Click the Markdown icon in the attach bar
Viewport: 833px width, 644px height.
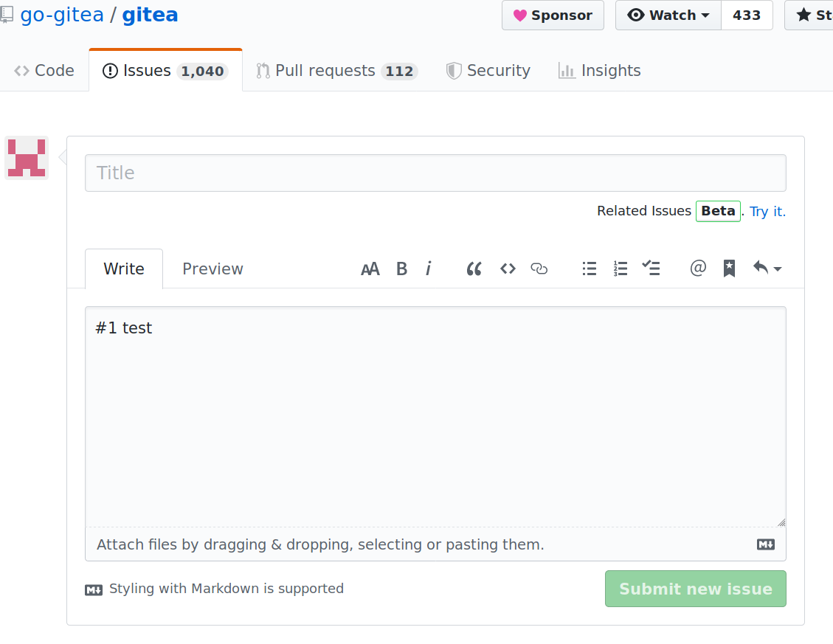tap(766, 544)
